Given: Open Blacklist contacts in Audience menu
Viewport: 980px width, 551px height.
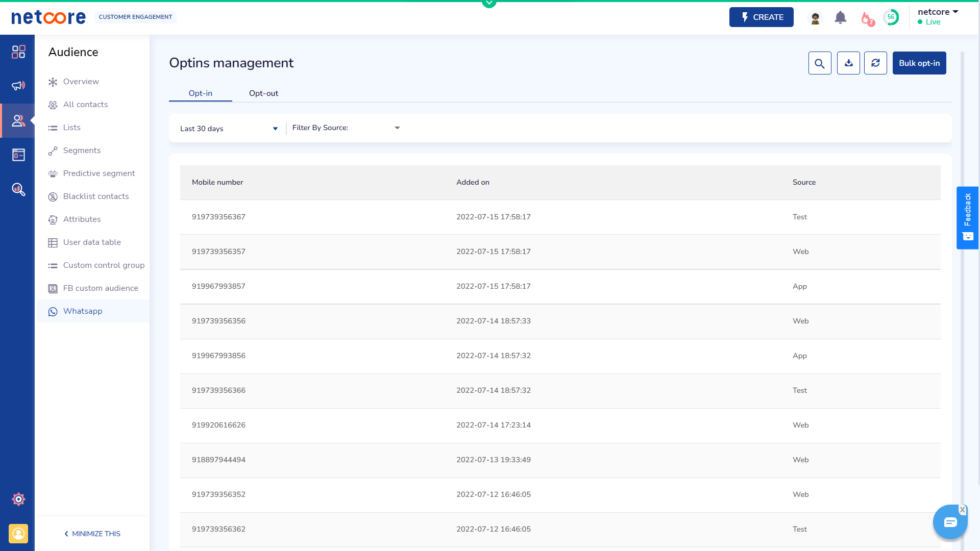Looking at the screenshot, I should click(x=95, y=196).
